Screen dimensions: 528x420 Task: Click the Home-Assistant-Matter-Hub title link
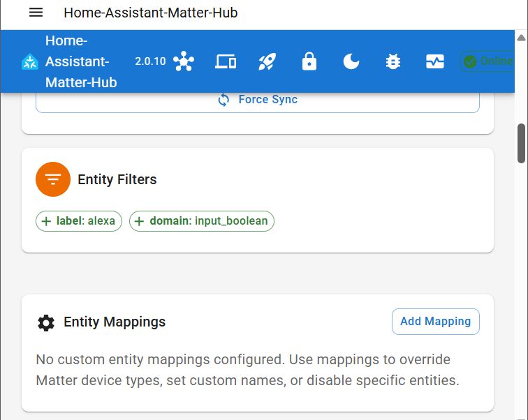(x=81, y=61)
